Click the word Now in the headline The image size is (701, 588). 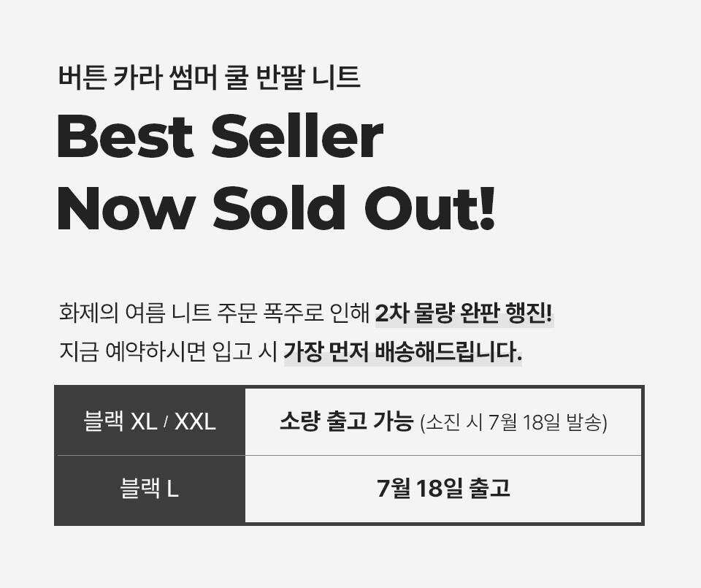pos(126,208)
